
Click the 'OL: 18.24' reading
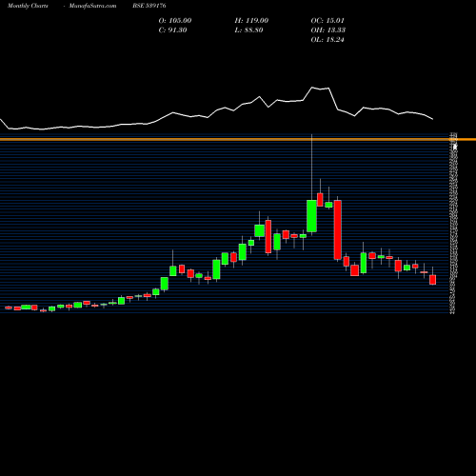327,40
